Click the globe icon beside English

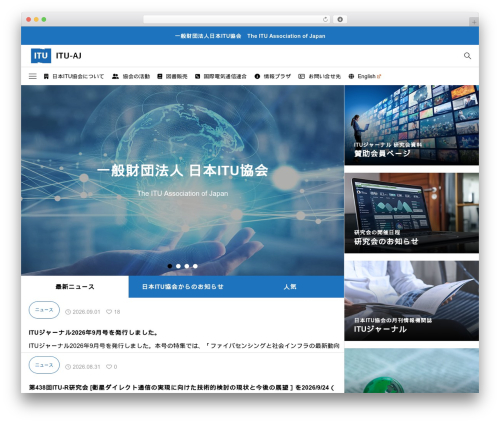pyautogui.click(x=351, y=76)
